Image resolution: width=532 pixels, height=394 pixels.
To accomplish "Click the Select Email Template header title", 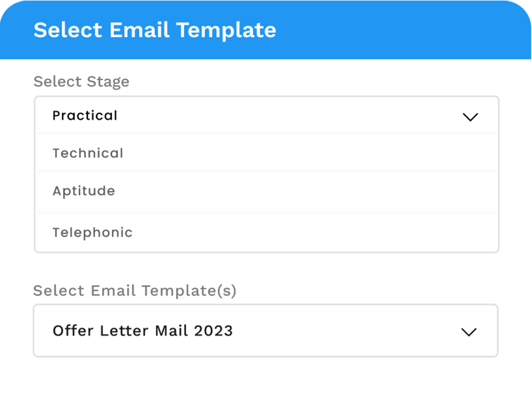I will (x=155, y=30).
